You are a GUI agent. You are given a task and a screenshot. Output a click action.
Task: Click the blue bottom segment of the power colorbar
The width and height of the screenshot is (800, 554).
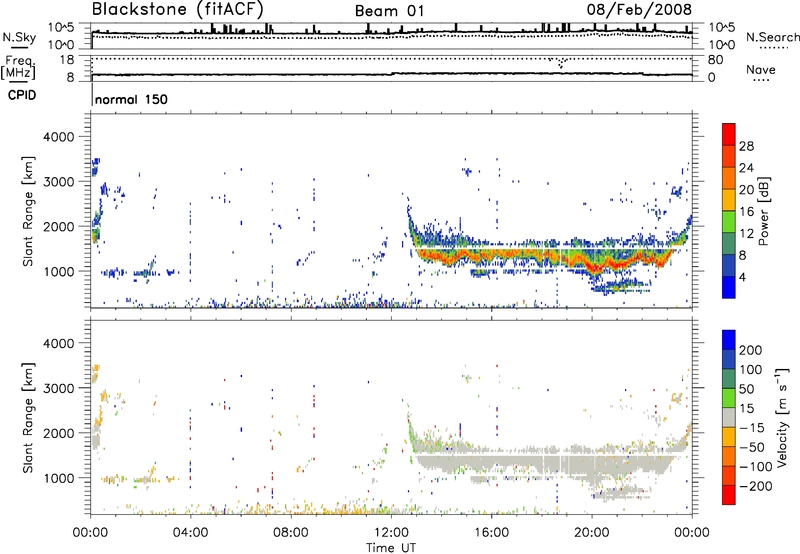pos(729,287)
